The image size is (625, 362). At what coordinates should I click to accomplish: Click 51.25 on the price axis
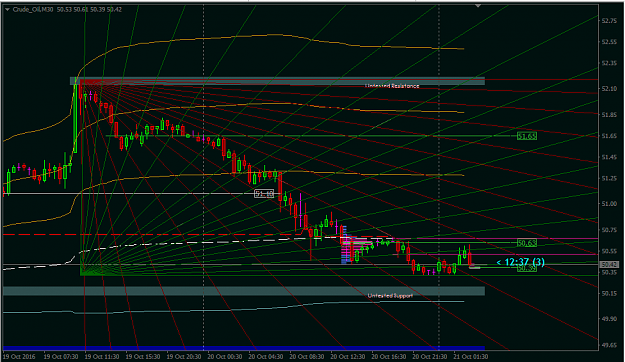point(609,178)
